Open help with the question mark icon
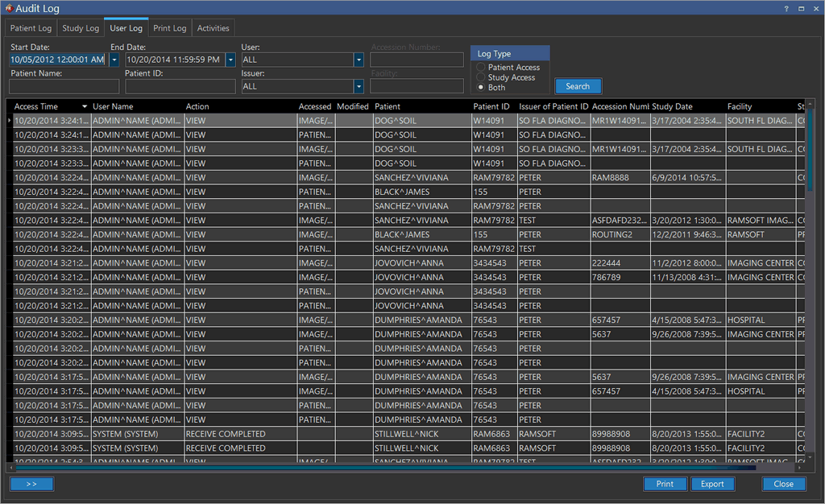 786,8
